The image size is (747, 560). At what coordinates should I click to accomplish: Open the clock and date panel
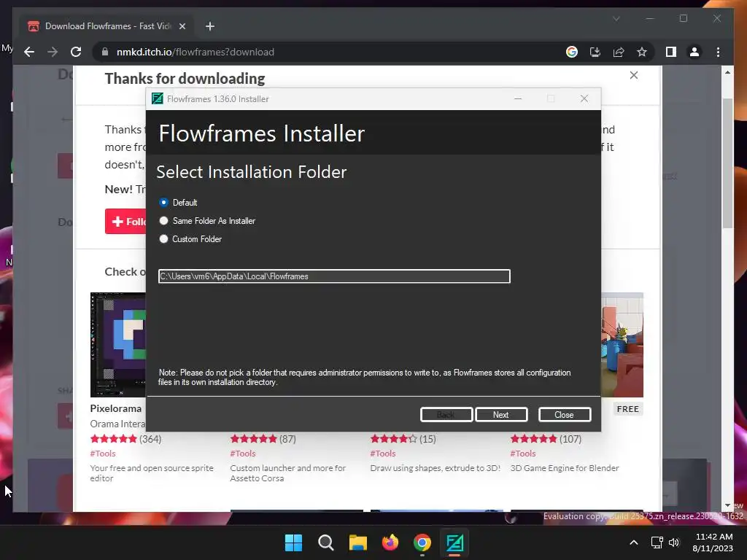coord(713,542)
